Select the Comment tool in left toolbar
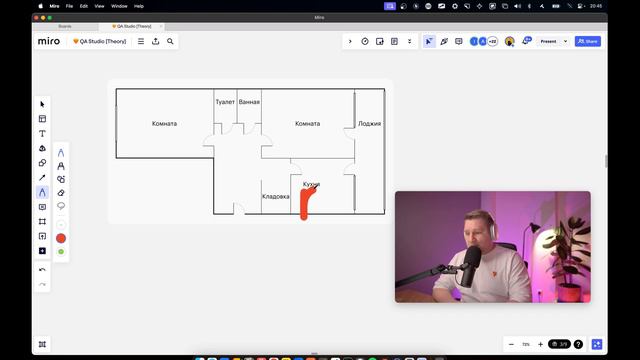Screen dimensions: 640x360 point(42,207)
